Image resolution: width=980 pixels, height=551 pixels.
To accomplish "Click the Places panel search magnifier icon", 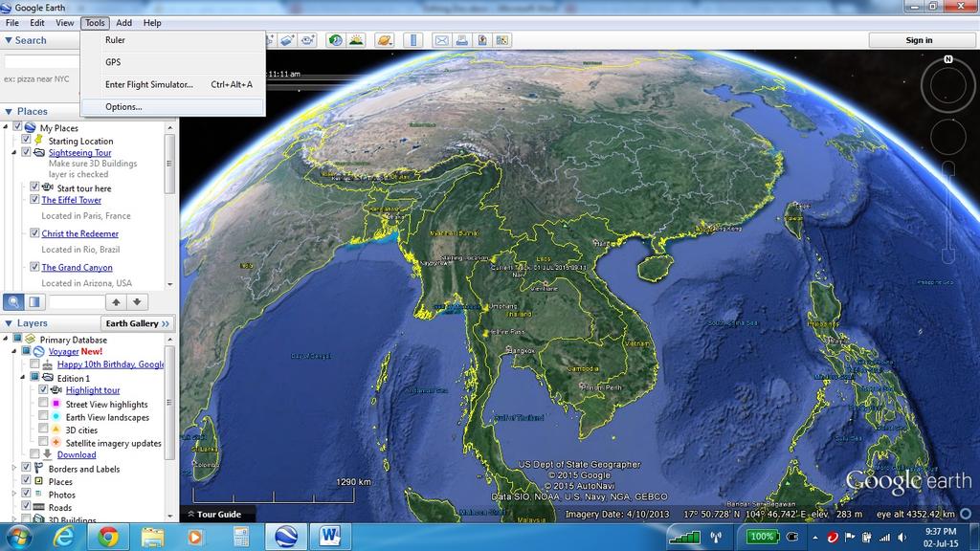I will click(x=13, y=302).
